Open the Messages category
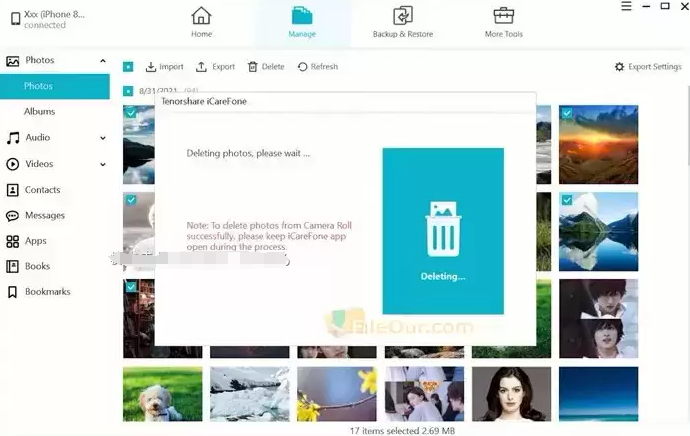690x436 pixels. (x=45, y=215)
